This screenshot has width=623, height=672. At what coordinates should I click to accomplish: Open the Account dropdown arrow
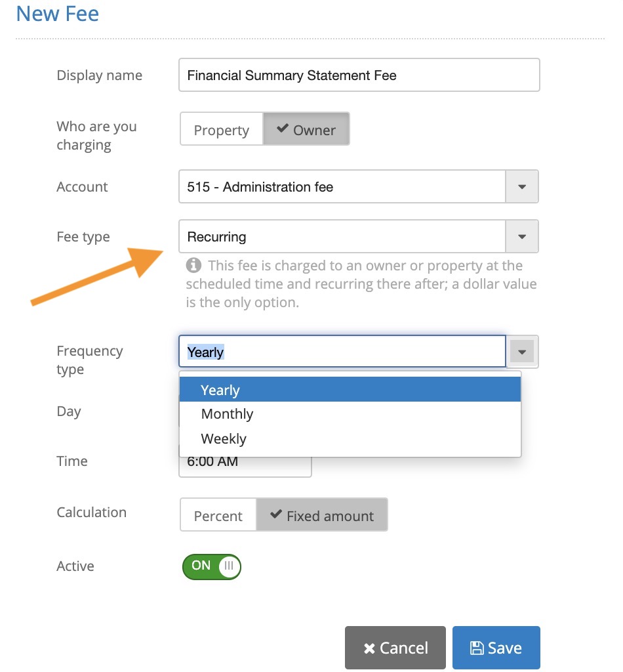pos(522,187)
